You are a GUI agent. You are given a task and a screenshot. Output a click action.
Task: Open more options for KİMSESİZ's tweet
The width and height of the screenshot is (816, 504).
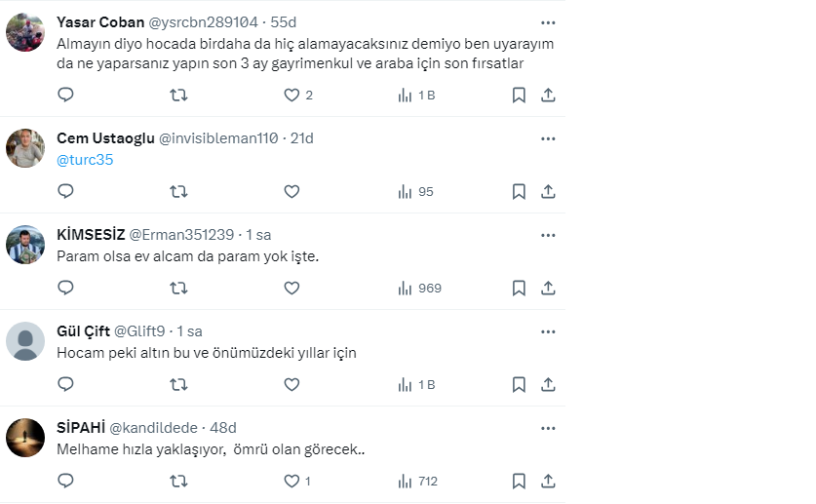(x=548, y=235)
